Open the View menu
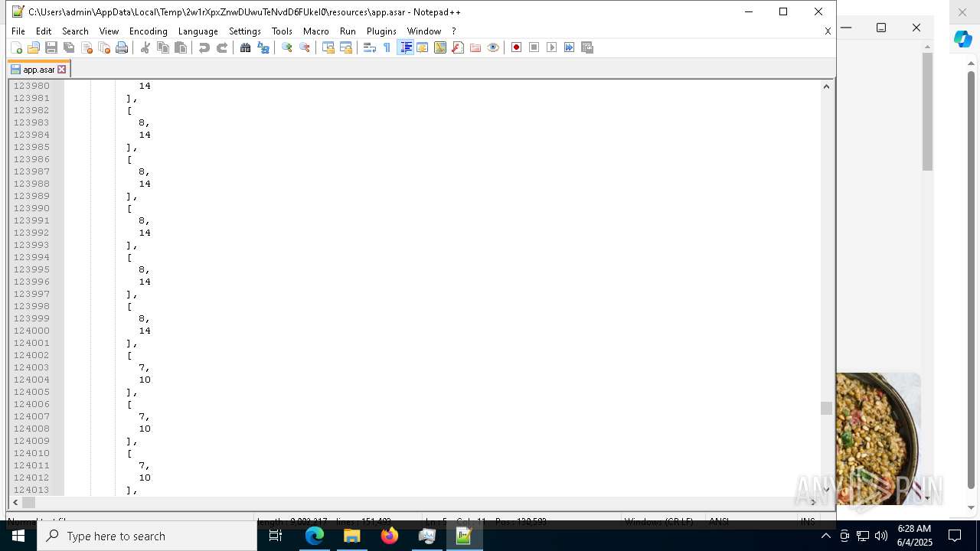This screenshot has height=551, width=980. click(109, 31)
